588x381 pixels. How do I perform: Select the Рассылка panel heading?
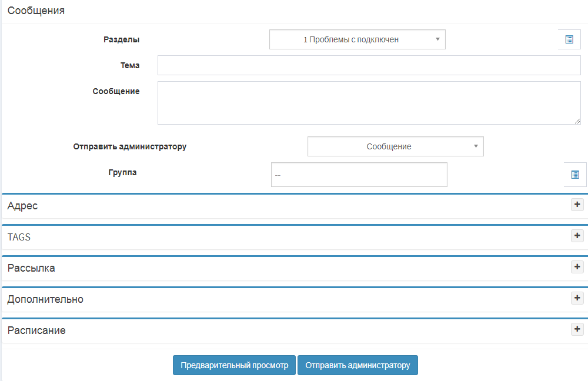[x=31, y=268]
